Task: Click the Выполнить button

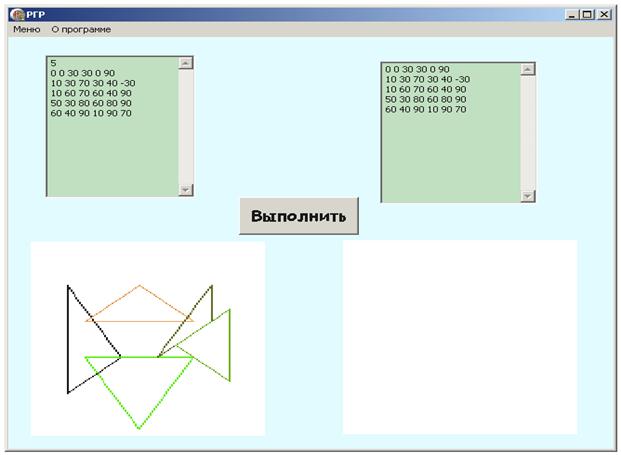Action: click(299, 216)
